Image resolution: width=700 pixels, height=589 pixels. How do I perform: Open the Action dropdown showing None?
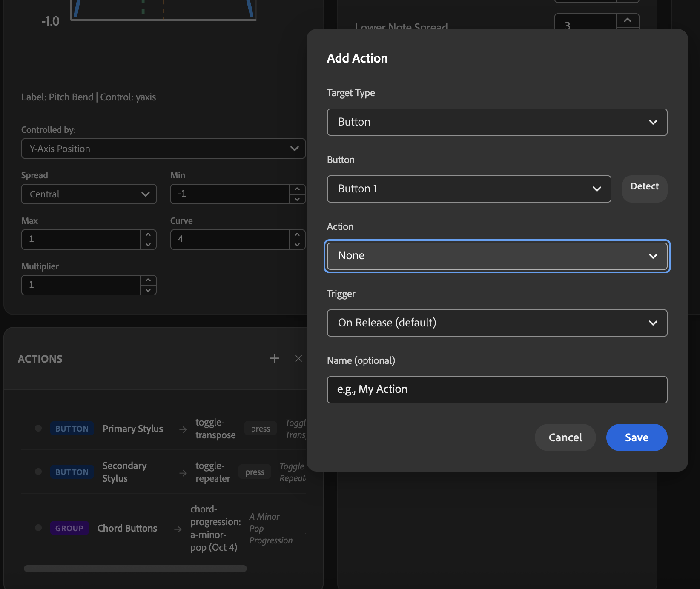pyautogui.click(x=496, y=256)
